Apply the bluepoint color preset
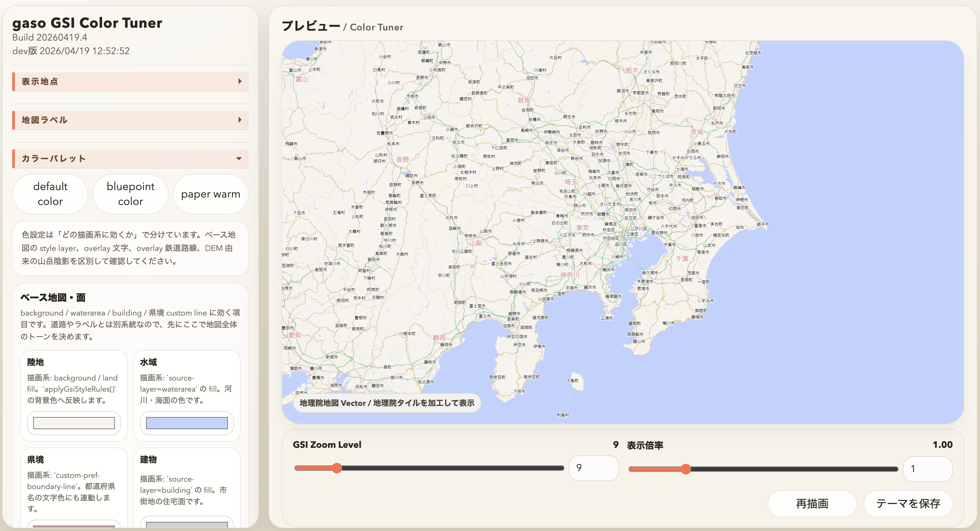This screenshot has height=531, width=980. click(x=131, y=194)
